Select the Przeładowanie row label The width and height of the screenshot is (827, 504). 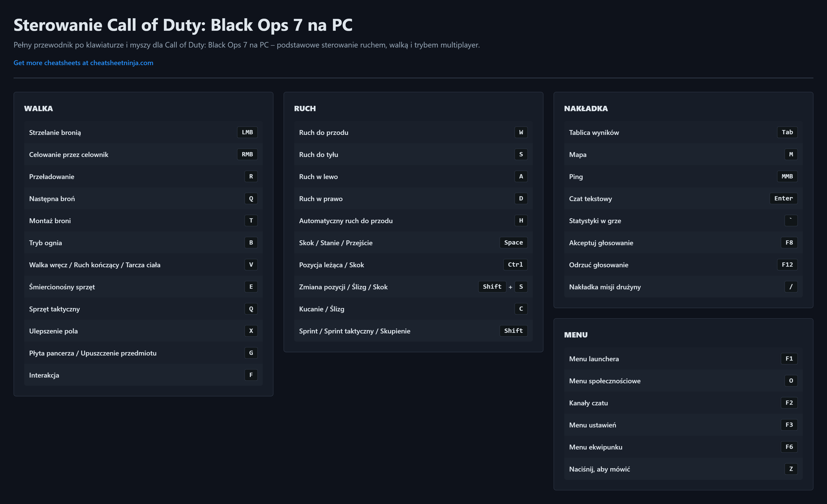tap(52, 177)
